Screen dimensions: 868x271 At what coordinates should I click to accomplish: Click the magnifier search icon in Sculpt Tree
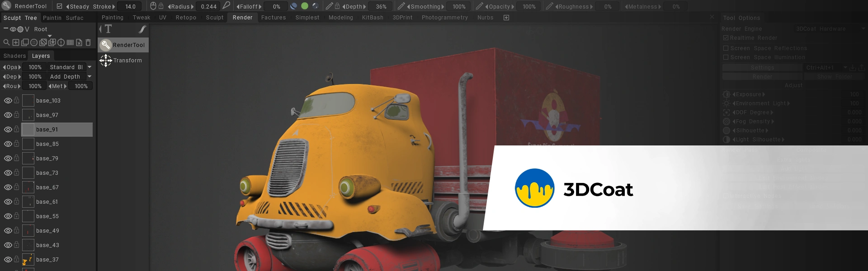6,42
